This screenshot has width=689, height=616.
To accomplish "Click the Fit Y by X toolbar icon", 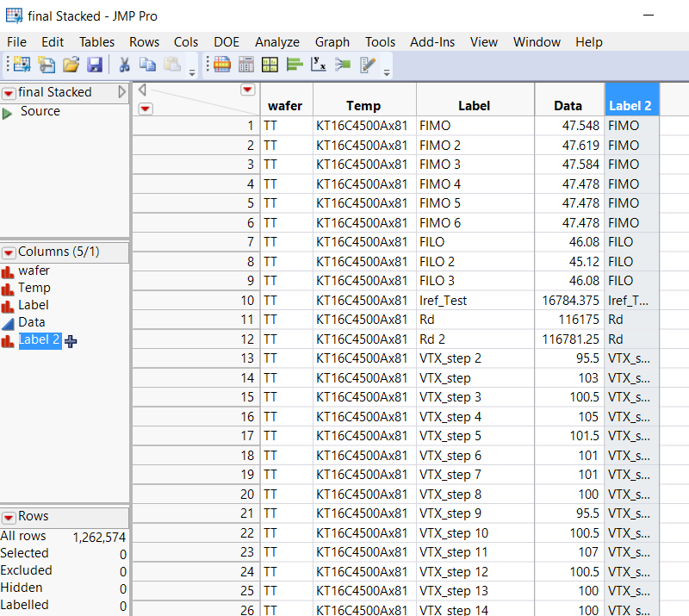I will [x=318, y=65].
